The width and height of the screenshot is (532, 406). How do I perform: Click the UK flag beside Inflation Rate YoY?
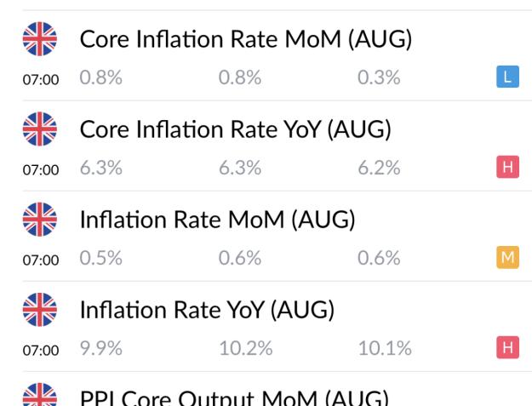tap(40, 310)
